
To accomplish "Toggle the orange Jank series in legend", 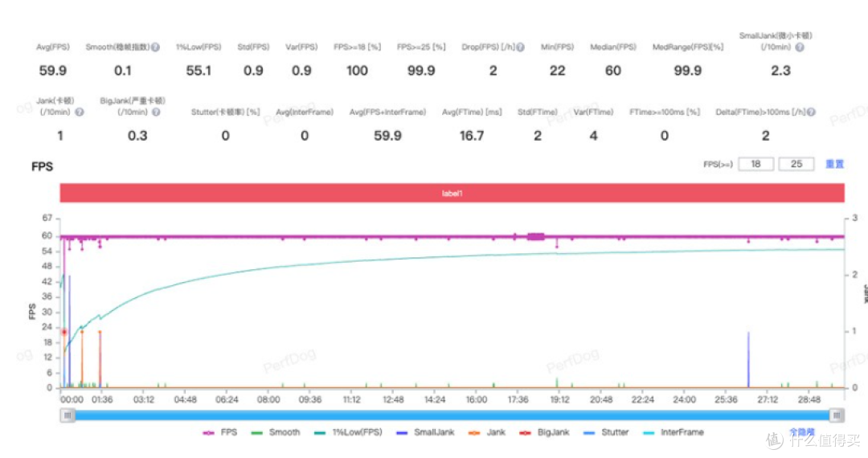I will click(486, 432).
